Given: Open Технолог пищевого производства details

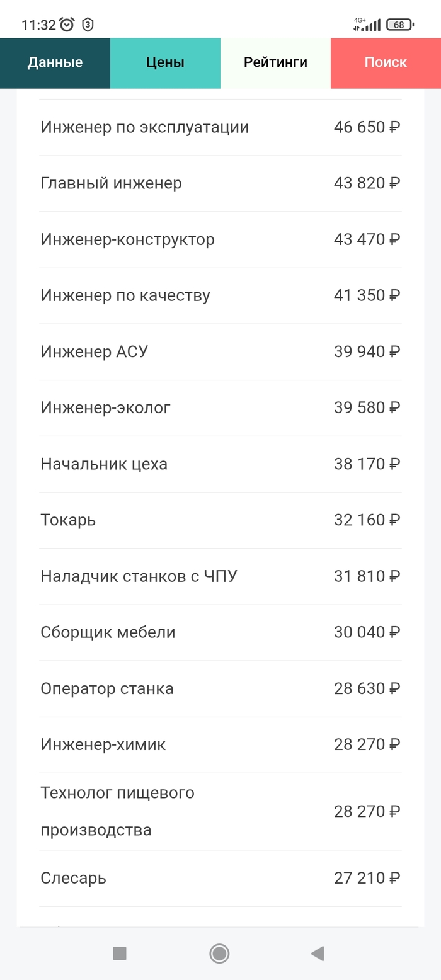Looking at the screenshot, I should (220, 811).
